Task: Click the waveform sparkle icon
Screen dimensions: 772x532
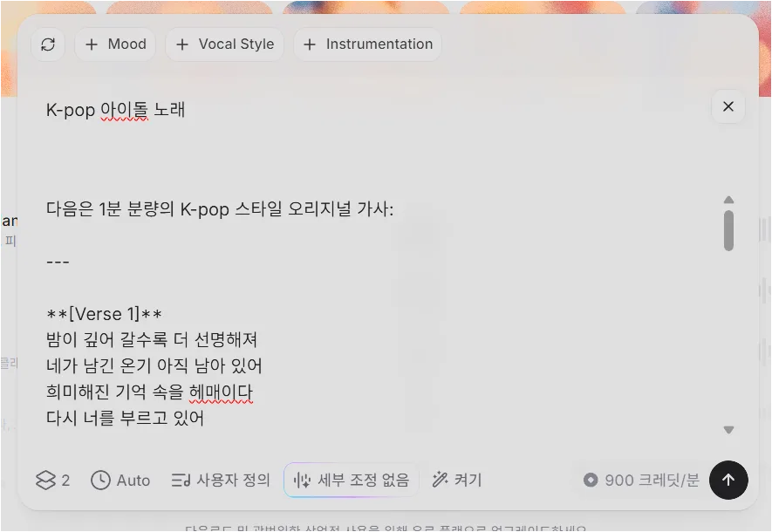Action: pos(302,481)
